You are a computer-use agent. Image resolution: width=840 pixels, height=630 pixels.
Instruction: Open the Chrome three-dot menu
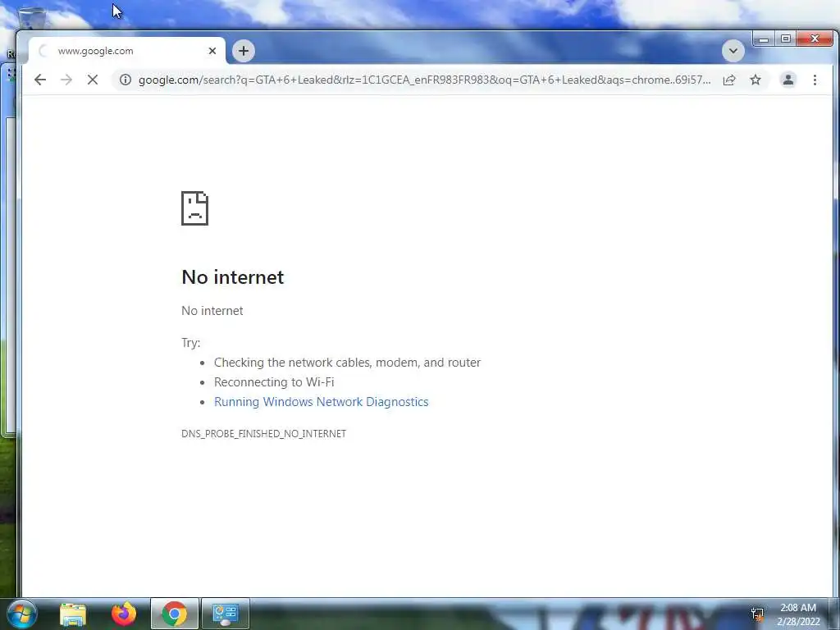(x=815, y=80)
